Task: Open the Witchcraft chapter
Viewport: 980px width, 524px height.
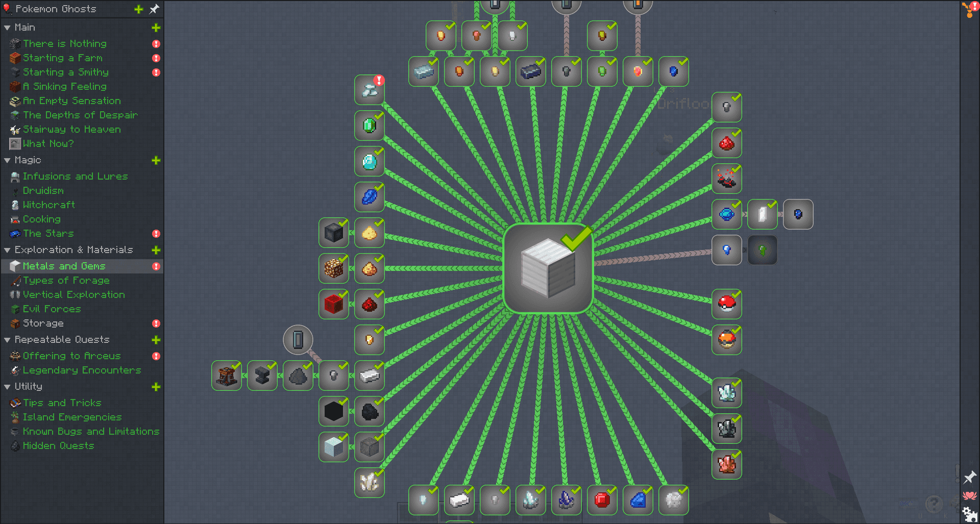Action: pyautogui.click(x=82, y=205)
